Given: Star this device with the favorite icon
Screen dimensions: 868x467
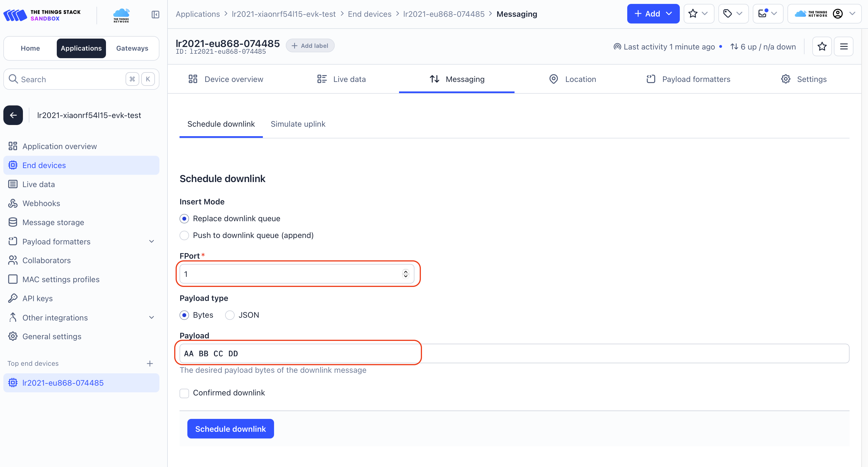Looking at the screenshot, I should [x=822, y=46].
